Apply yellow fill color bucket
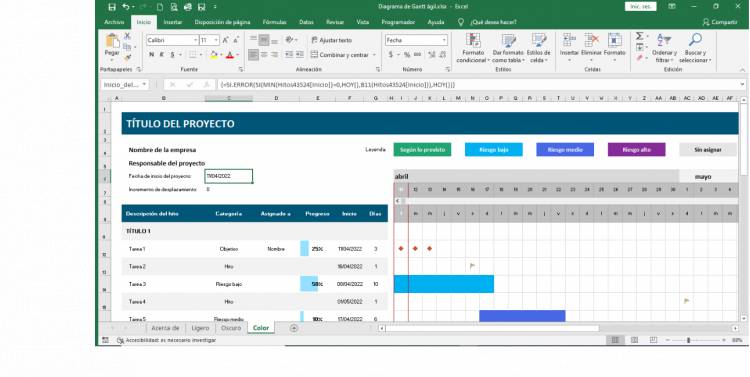750x377 pixels. [214, 55]
